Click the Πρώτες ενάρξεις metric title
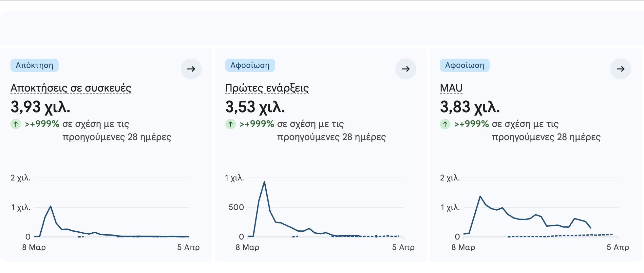Screen dimensions: 644x273 pyautogui.click(x=267, y=88)
